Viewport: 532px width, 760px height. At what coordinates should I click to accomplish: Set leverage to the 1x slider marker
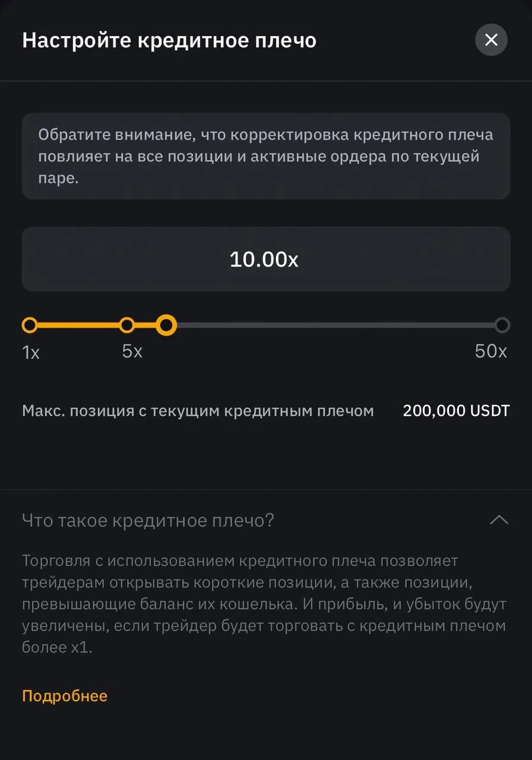coord(30,325)
